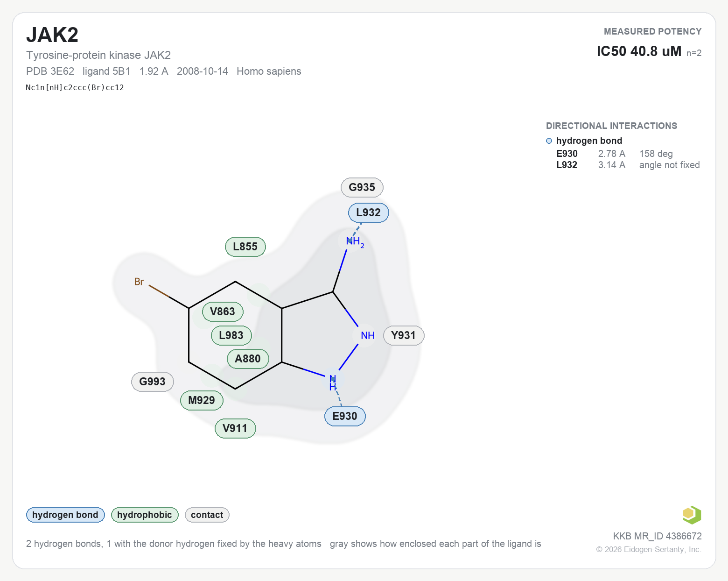Image resolution: width=728 pixels, height=581 pixels.
Task: Click the 3.14 A distance value
Action: tap(612, 165)
